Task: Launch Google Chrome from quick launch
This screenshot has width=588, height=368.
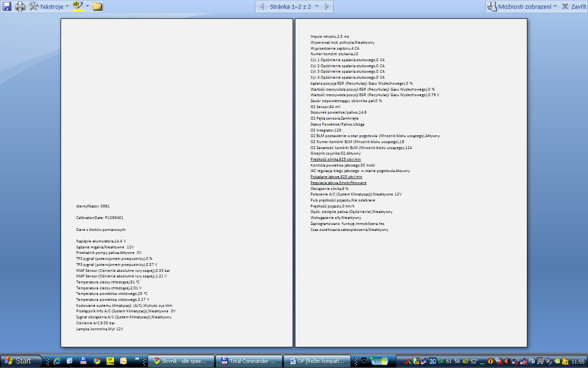Action: click(97, 361)
